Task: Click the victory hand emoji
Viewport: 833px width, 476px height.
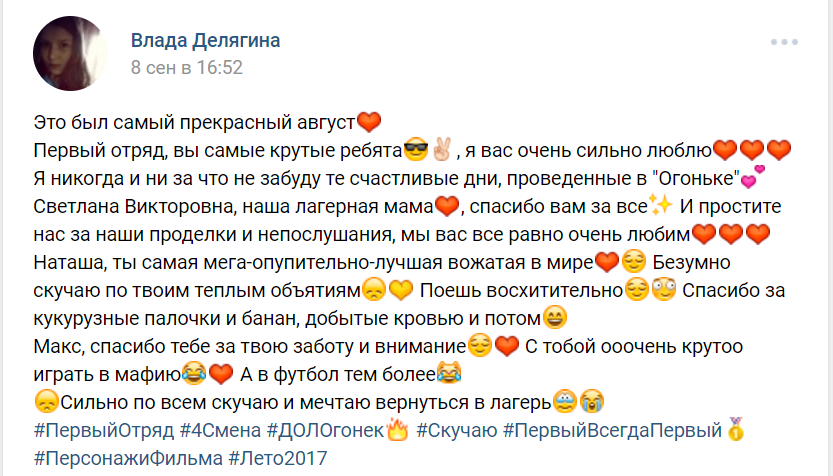Action: [442, 149]
